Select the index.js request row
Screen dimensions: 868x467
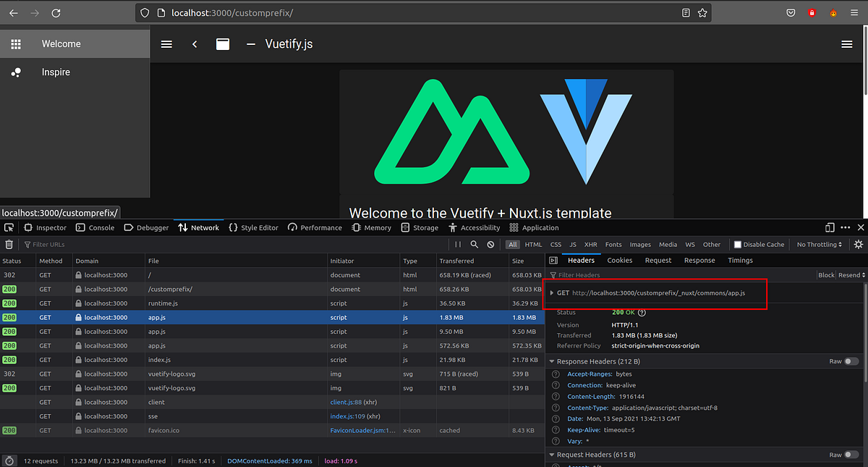click(271, 360)
